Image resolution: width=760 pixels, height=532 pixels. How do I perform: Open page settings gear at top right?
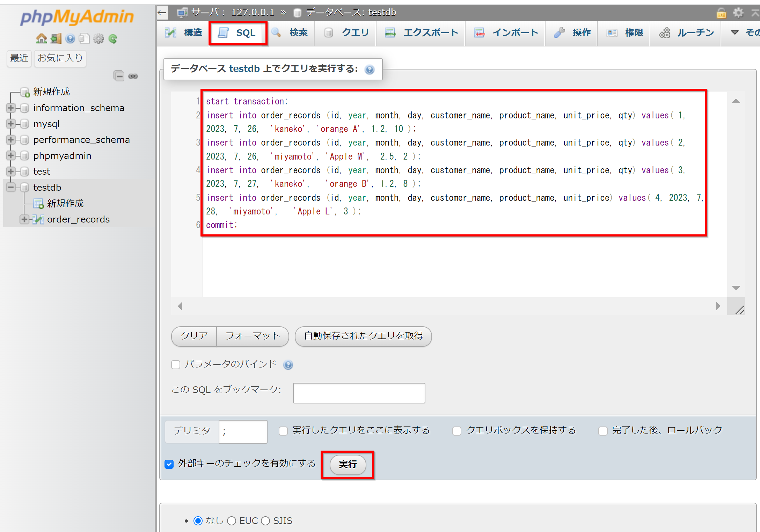738,13
